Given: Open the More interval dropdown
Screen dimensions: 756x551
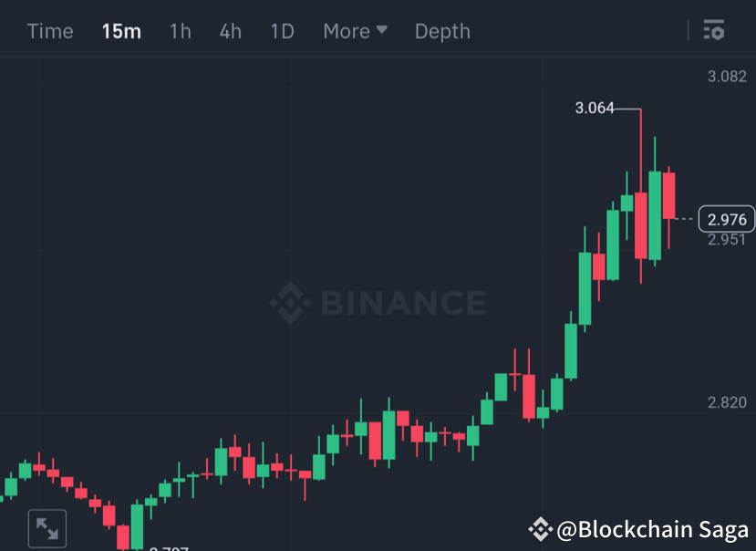Looking at the screenshot, I should click(354, 31).
